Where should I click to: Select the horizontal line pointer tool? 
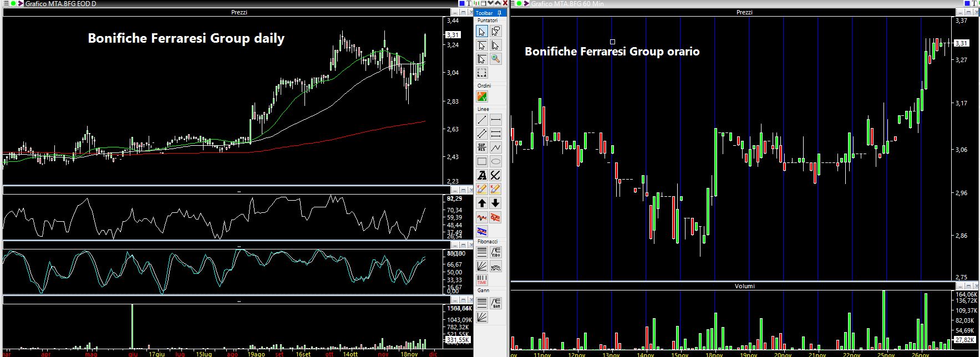point(481,45)
